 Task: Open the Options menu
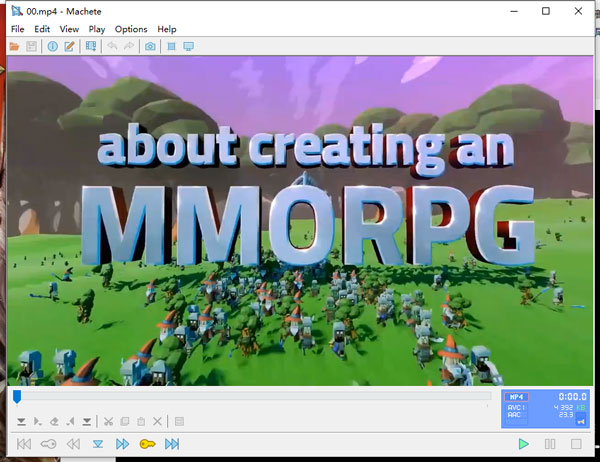131,29
